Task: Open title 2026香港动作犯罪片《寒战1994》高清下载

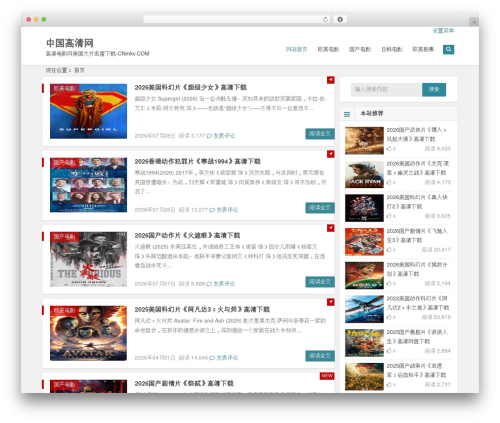Action: (198, 161)
